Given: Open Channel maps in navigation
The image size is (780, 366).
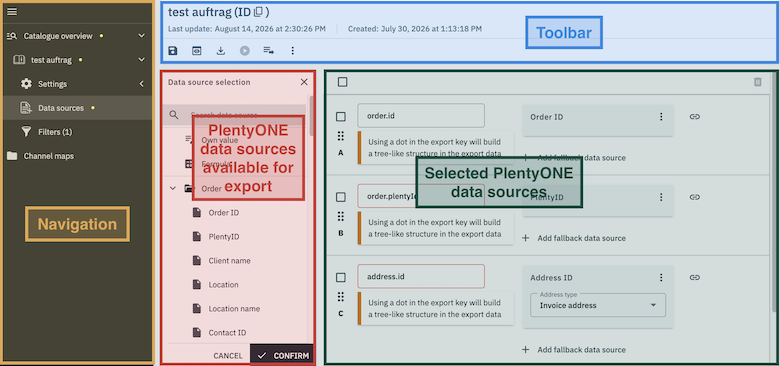Looking at the screenshot, I should click(78, 156).
